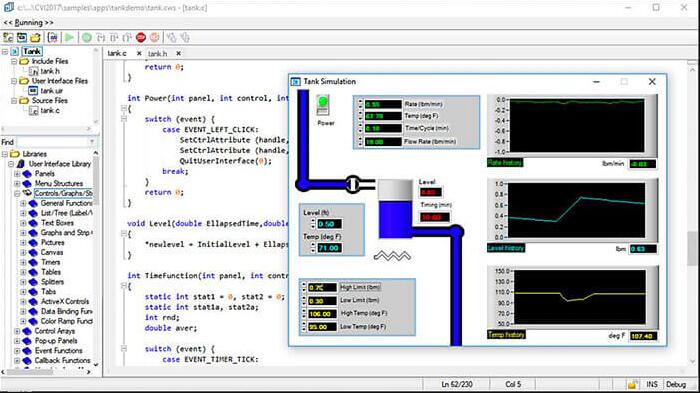Click the lock icon in status bar
700x393 pixels.
632,384
